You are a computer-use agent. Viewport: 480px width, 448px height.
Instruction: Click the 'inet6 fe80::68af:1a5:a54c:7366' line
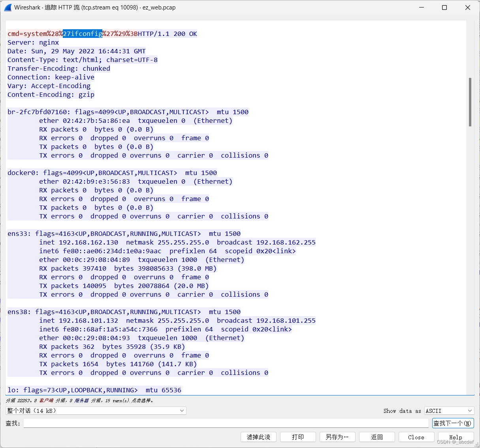click(166, 329)
